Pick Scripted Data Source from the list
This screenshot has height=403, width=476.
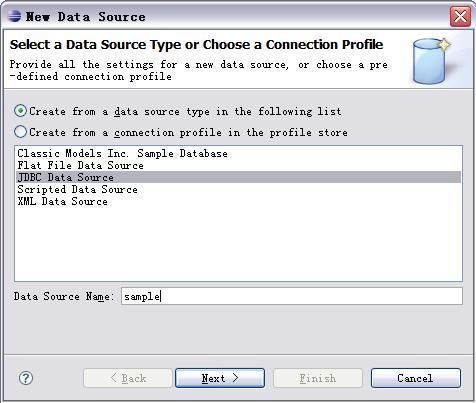[x=77, y=189]
